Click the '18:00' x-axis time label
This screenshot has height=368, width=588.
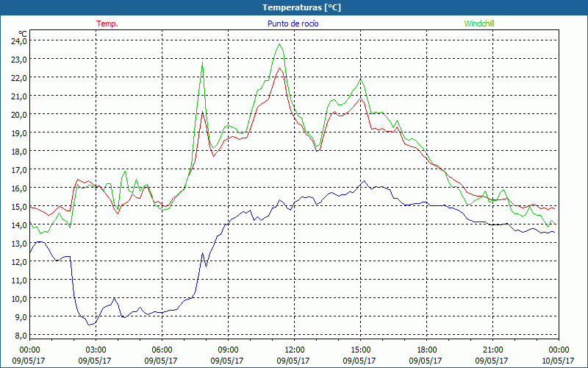click(426, 350)
